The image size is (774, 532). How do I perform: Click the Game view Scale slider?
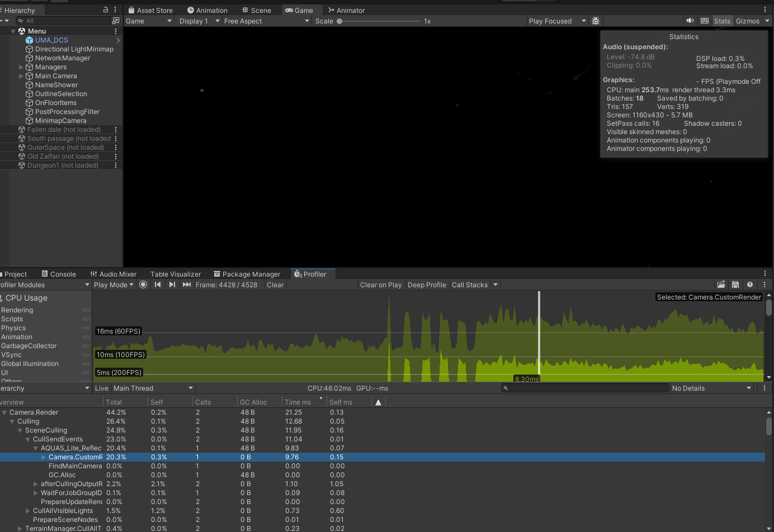(380, 21)
